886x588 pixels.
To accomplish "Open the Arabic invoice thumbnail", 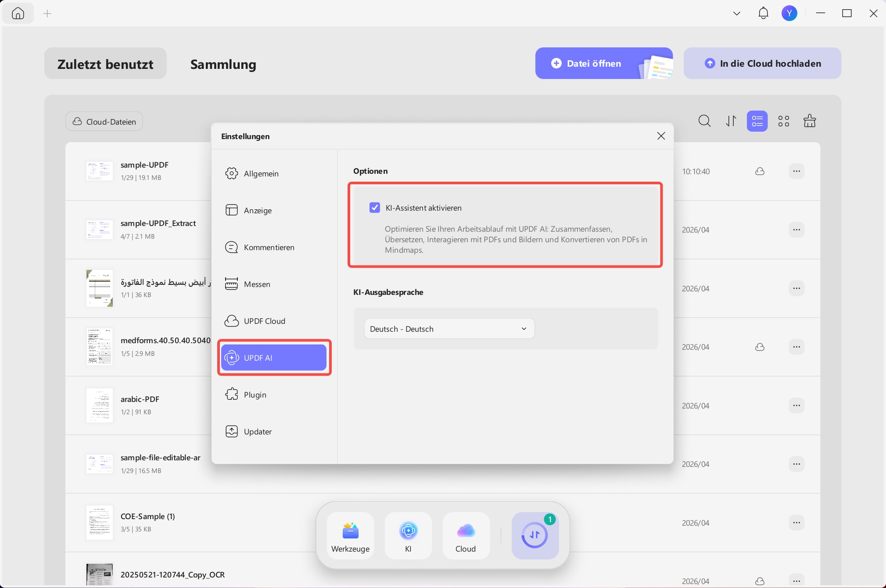I will pyautogui.click(x=100, y=288).
